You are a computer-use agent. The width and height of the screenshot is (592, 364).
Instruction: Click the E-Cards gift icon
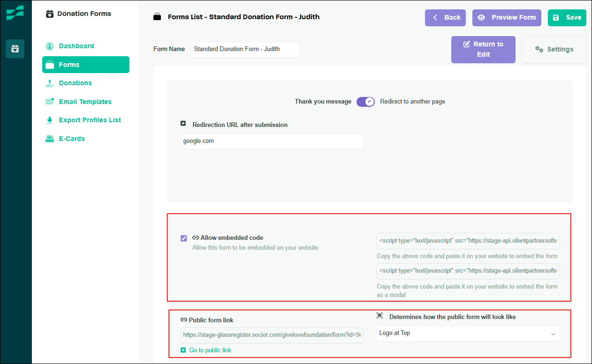[50, 139]
